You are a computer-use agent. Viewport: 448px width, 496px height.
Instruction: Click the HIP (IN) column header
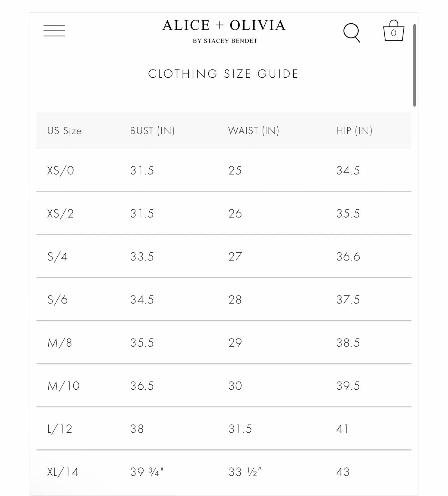point(354,131)
